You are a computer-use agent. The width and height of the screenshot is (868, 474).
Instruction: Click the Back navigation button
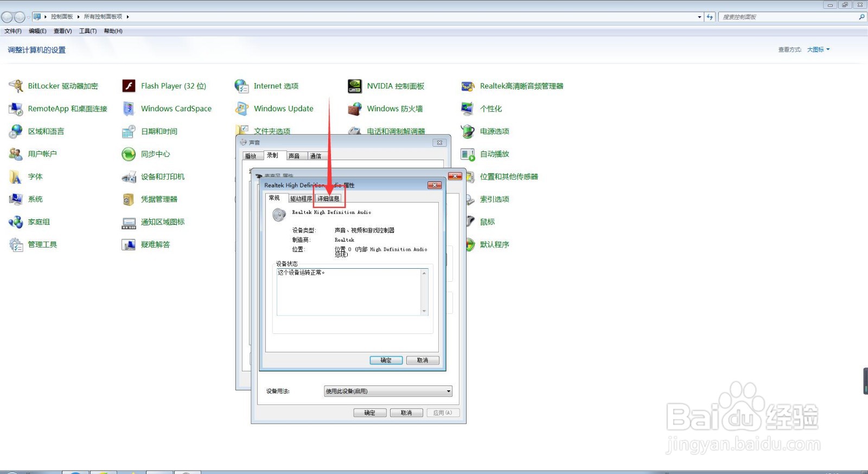(7, 17)
